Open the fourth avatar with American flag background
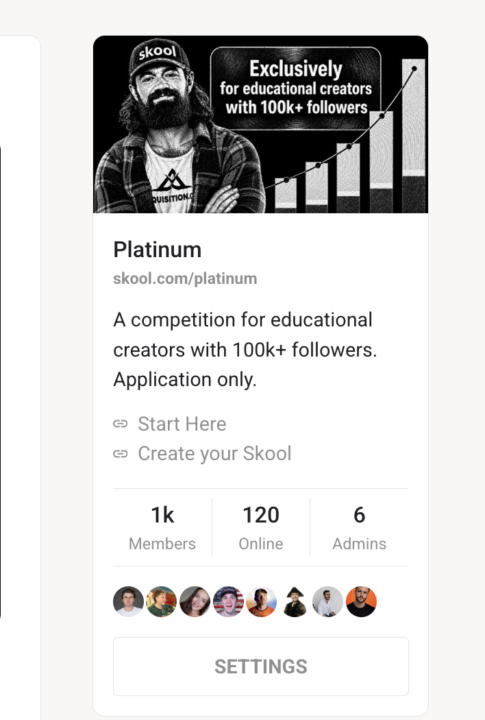Screen dimensions: 485x720 pos(228,602)
